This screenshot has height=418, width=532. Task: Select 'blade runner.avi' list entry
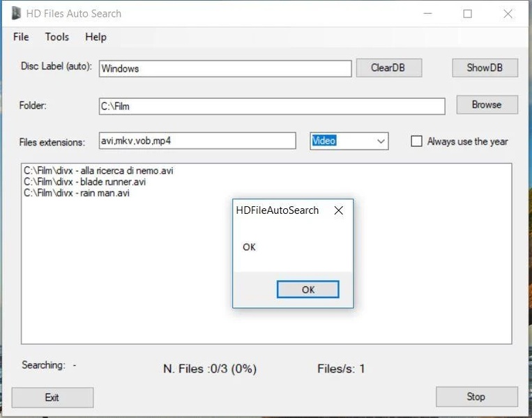tap(85, 182)
